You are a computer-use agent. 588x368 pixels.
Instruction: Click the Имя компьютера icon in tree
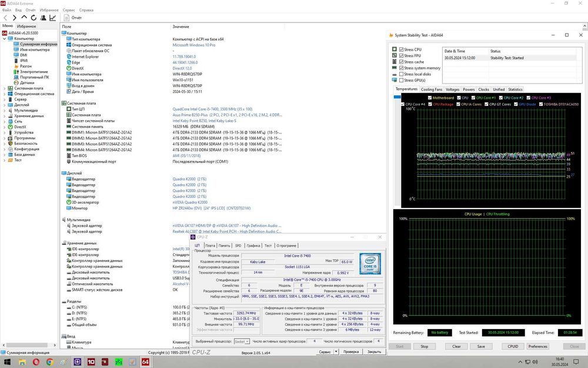point(16,49)
